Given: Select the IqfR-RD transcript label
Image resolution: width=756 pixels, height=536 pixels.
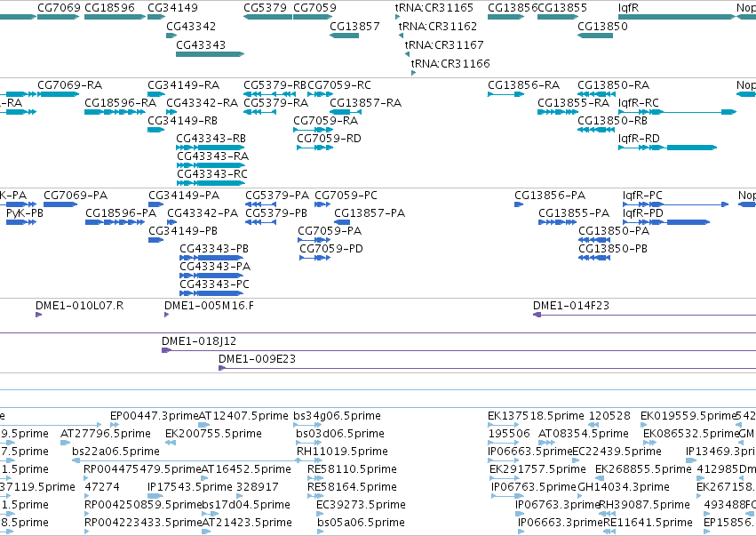Looking at the screenshot, I should point(640,139).
